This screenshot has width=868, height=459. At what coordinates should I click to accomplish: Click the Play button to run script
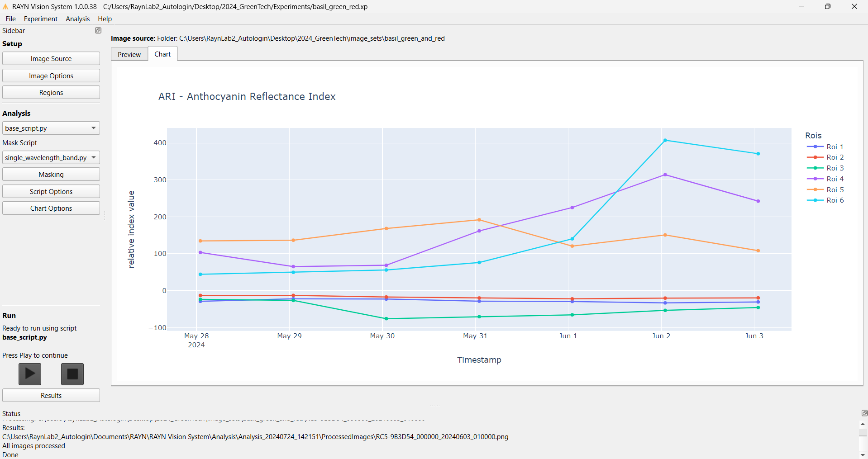pyautogui.click(x=30, y=374)
